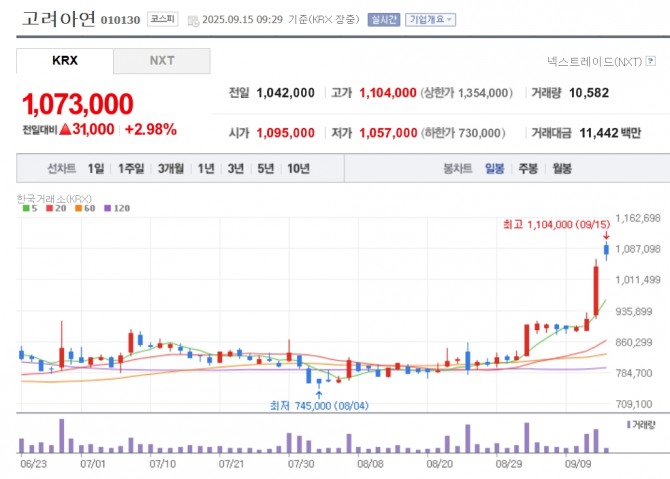Select the 1일 line chart period
The width and height of the screenshot is (670, 479).
pyautogui.click(x=96, y=168)
